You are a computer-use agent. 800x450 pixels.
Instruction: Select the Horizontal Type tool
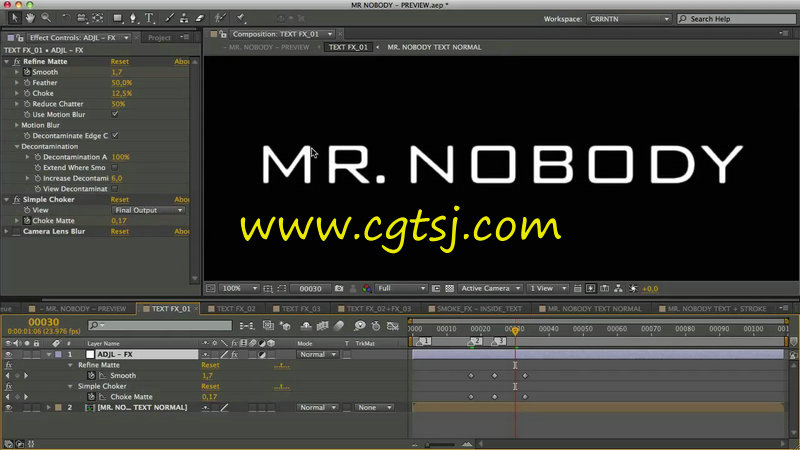(x=149, y=18)
